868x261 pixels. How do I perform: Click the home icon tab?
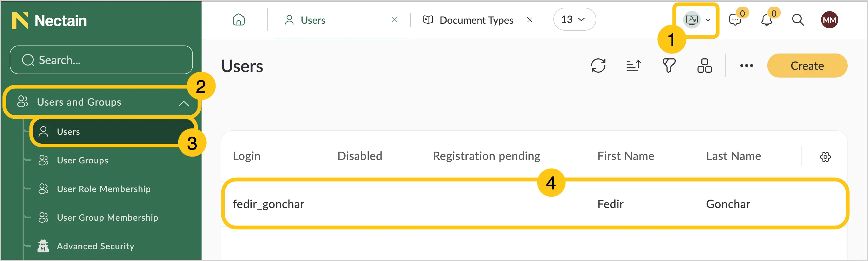238,19
